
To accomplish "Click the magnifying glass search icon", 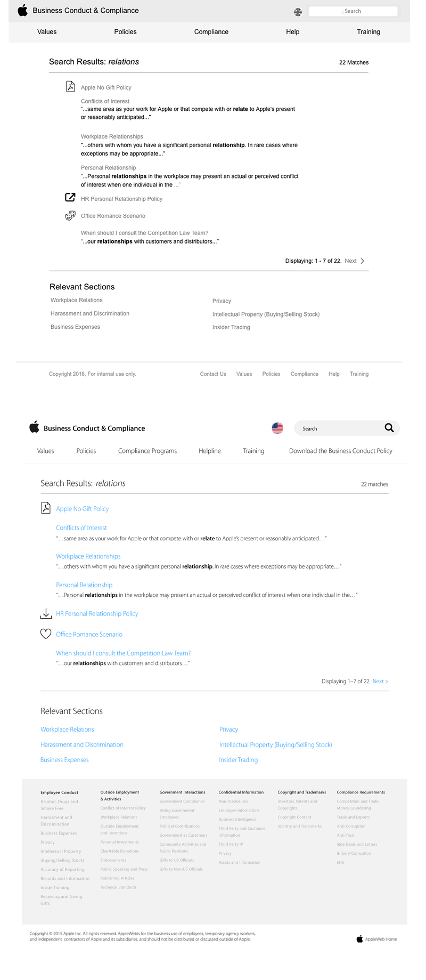I will click(389, 428).
